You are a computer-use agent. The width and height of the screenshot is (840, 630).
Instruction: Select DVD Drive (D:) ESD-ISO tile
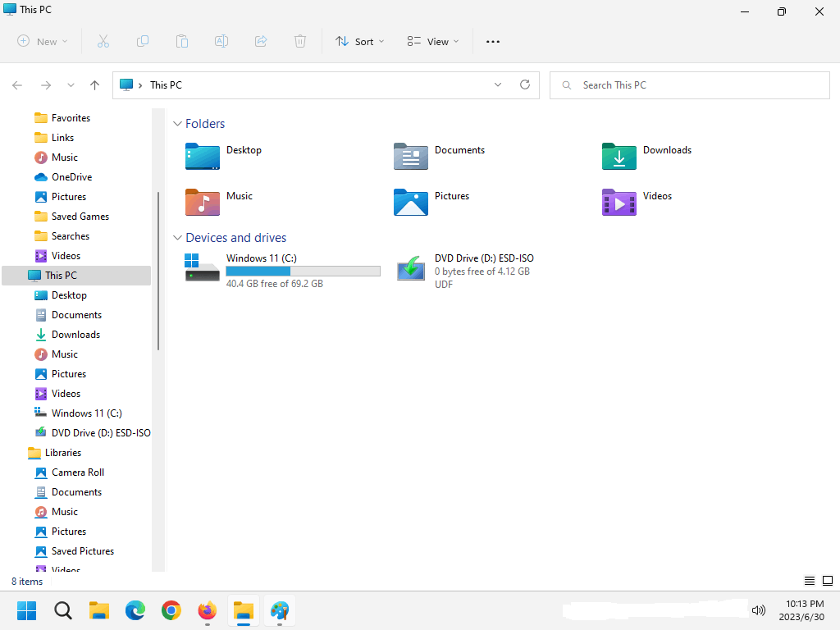466,271
